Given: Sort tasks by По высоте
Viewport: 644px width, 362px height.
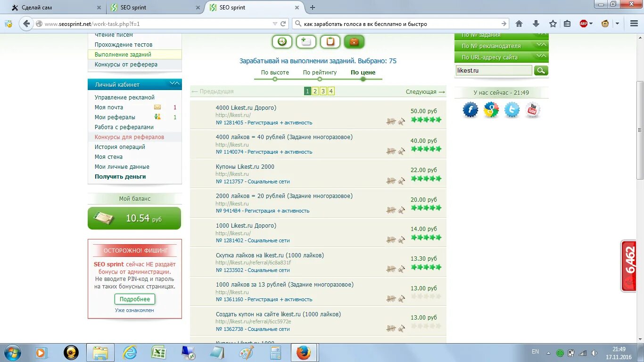Looking at the screenshot, I should pos(275,73).
